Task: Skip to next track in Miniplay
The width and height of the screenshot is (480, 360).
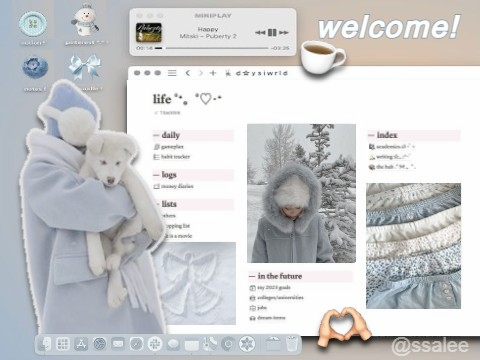Action: point(284,32)
